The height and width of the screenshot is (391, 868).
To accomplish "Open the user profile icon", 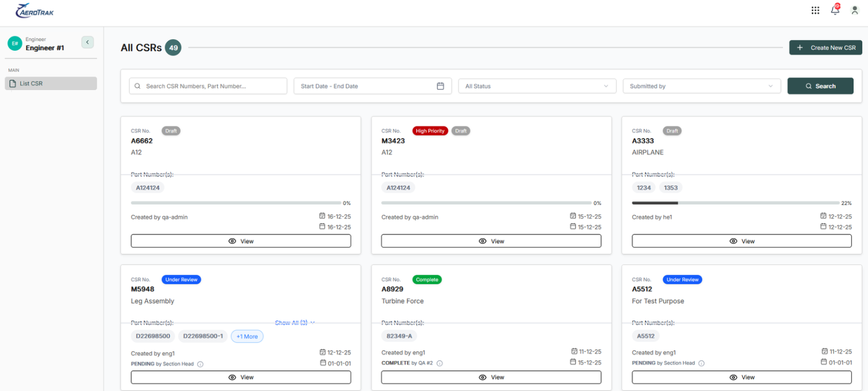I will pyautogui.click(x=855, y=10).
